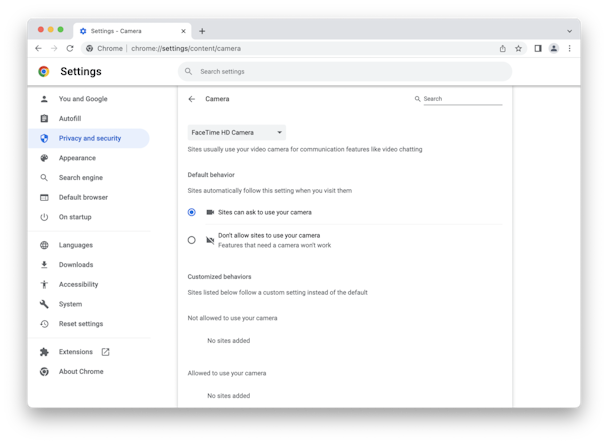608x444 pixels.
Task: Click the share icon in the address bar
Action: 503,48
